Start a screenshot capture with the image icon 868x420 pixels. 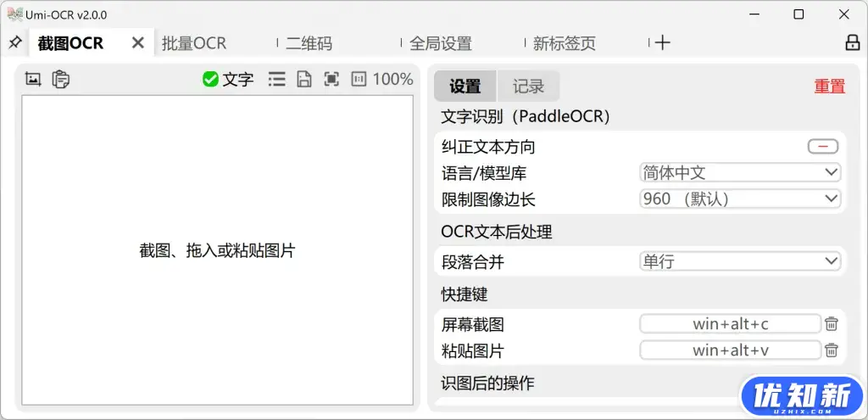[33, 79]
